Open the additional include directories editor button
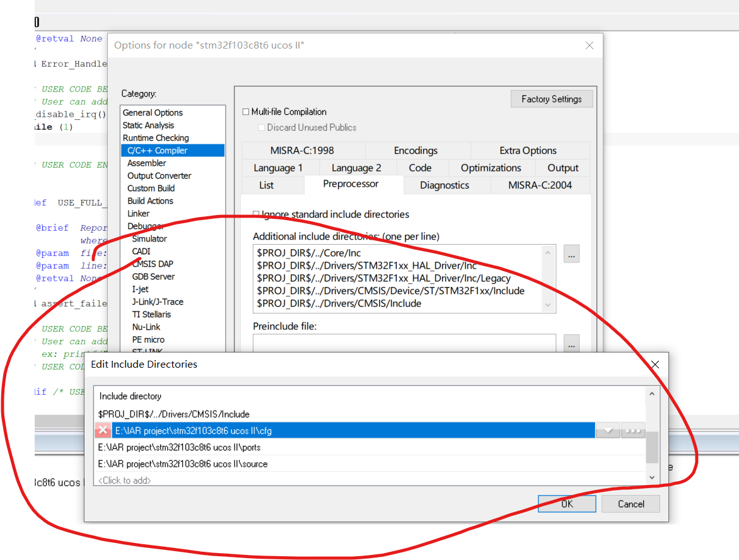The image size is (739, 560). pyautogui.click(x=571, y=254)
